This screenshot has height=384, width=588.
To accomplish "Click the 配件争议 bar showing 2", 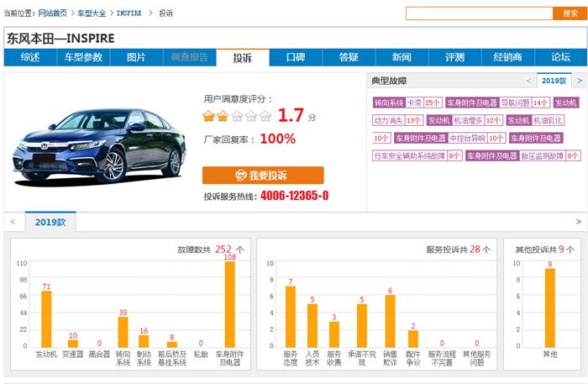I will click(413, 339).
